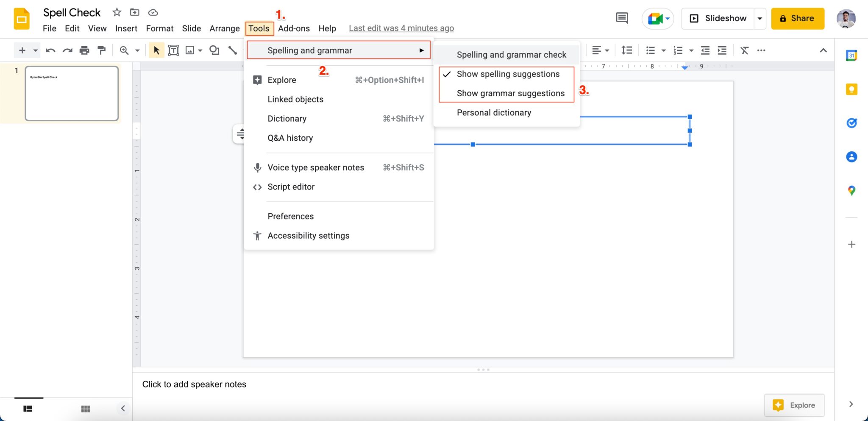The width and height of the screenshot is (868, 421).
Task: Open the Zoom dropdown arrow
Action: tap(136, 50)
